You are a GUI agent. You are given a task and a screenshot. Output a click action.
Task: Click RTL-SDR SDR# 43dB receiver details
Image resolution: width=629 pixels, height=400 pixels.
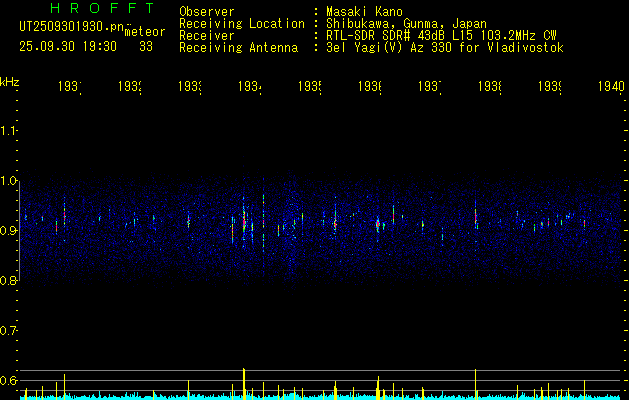tap(441, 36)
